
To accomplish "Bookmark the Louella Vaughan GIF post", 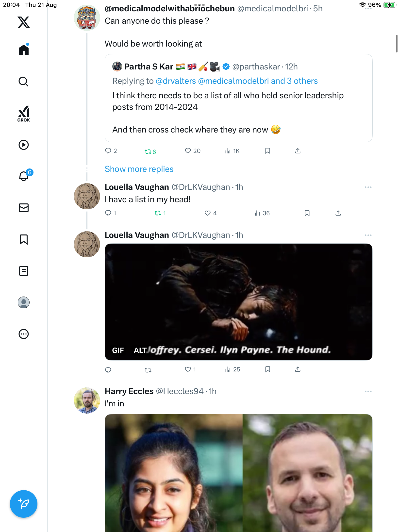I will [268, 369].
